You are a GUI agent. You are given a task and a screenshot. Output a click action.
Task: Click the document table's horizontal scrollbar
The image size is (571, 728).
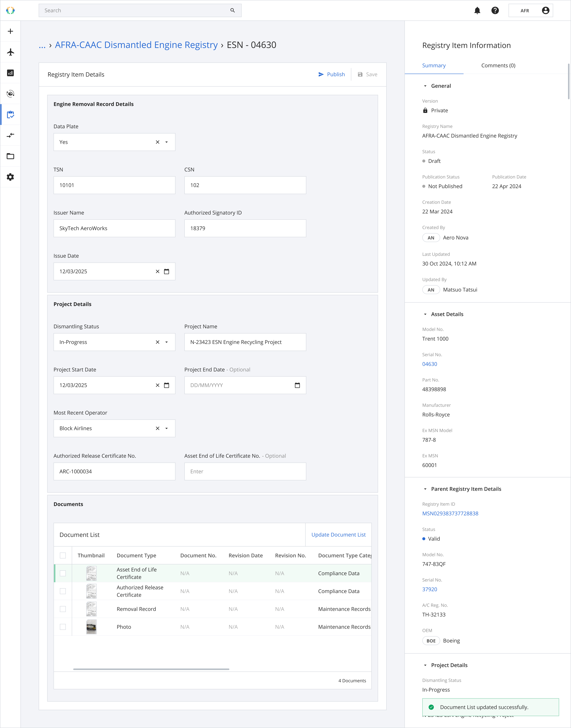click(x=151, y=669)
